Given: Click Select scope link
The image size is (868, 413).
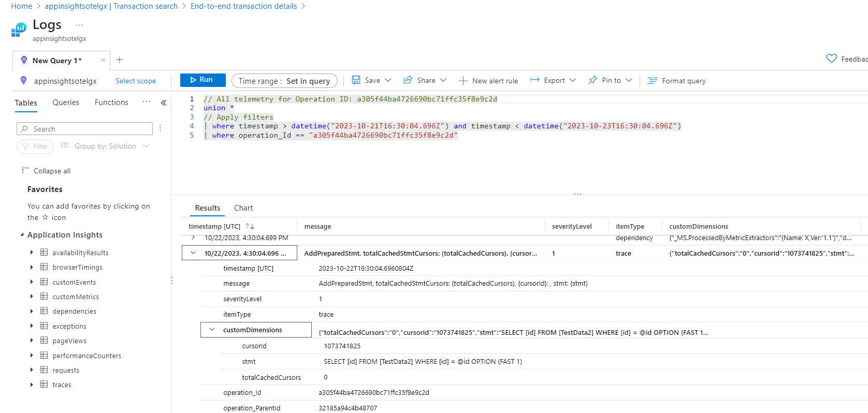Looking at the screenshot, I should [x=136, y=81].
